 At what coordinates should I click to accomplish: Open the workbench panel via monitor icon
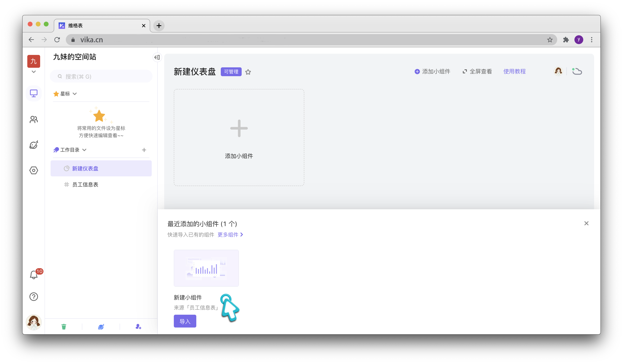(34, 93)
